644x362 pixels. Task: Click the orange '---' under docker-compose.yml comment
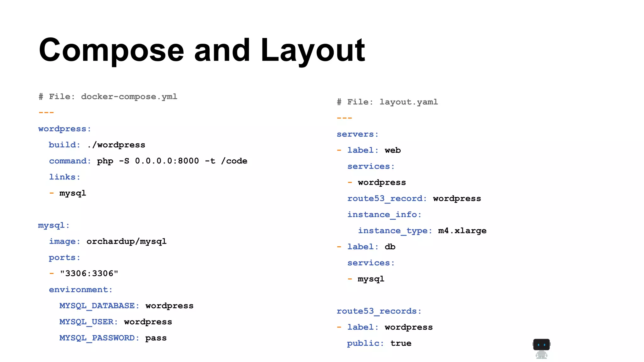pyautogui.click(x=46, y=112)
